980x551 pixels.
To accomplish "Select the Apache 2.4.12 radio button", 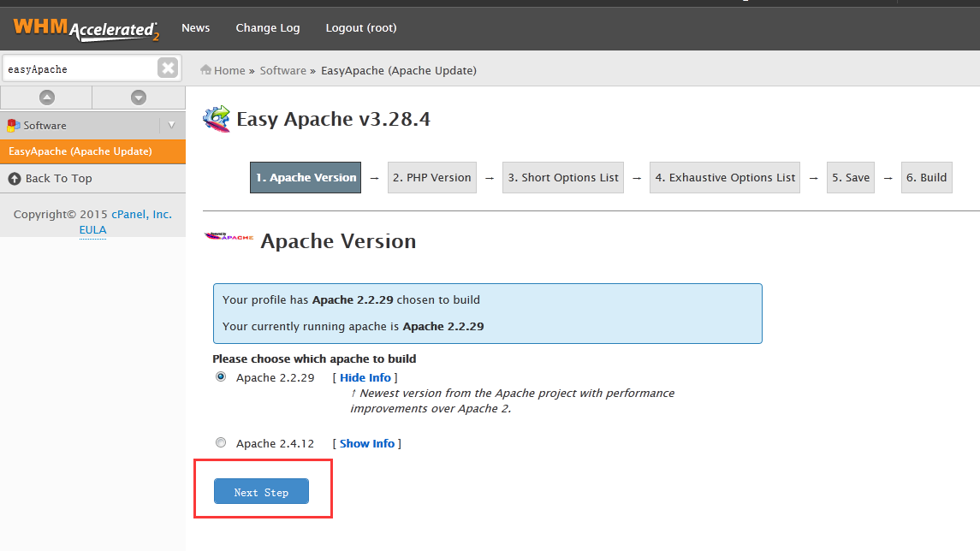I will pyautogui.click(x=221, y=442).
